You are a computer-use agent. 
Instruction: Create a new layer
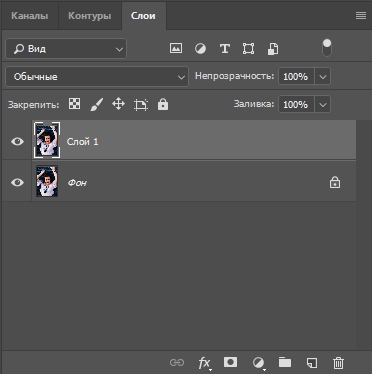(x=312, y=363)
